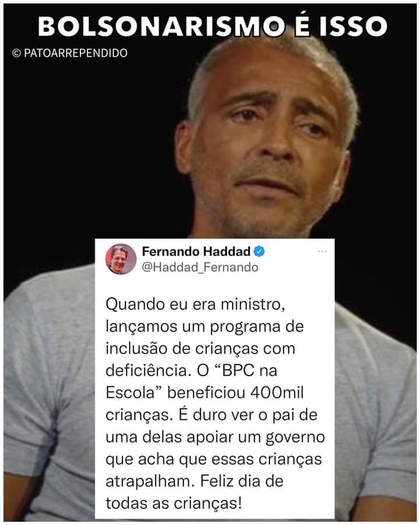This screenshot has height=525, width=420.
Task: Click the BOLSONARISMO É ISSO headline
Action: tap(212, 26)
